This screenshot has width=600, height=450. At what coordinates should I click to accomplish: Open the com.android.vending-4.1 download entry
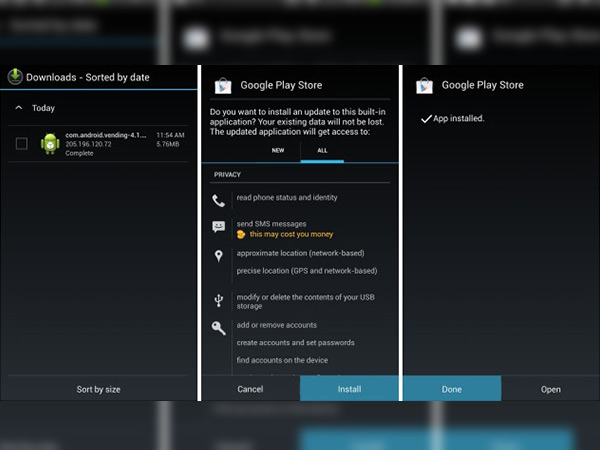[x=98, y=144]
